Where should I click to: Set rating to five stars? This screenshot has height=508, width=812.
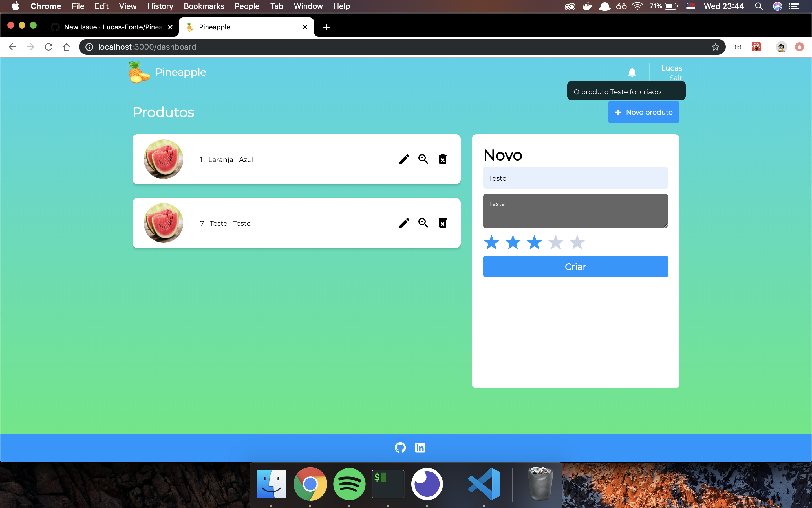pyautogui.click(x=577, y=242)
